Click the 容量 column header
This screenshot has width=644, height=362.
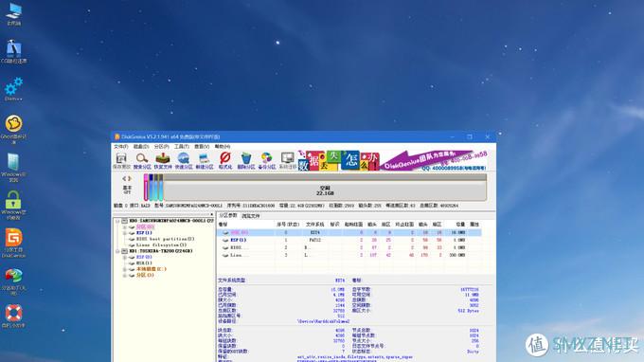pyautogui.click(x=460, y=225)
